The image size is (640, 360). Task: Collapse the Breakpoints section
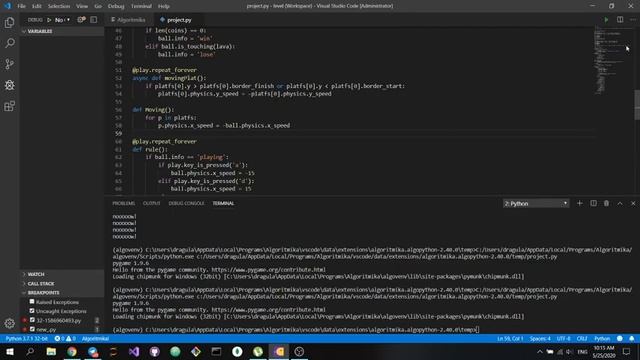[62, 293]
